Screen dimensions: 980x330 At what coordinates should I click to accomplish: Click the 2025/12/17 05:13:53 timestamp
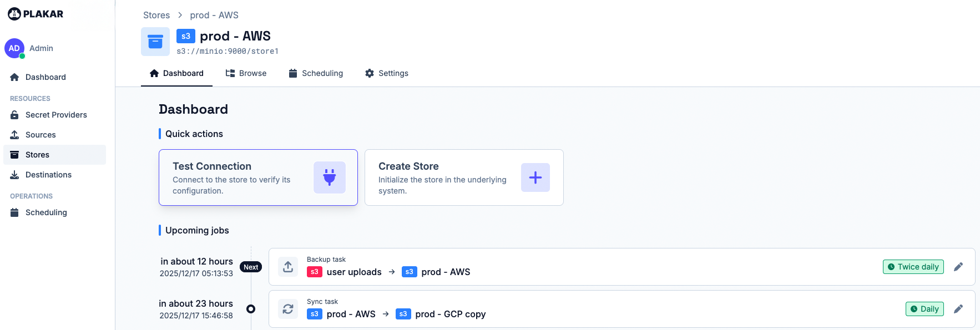tap(196, 273)
